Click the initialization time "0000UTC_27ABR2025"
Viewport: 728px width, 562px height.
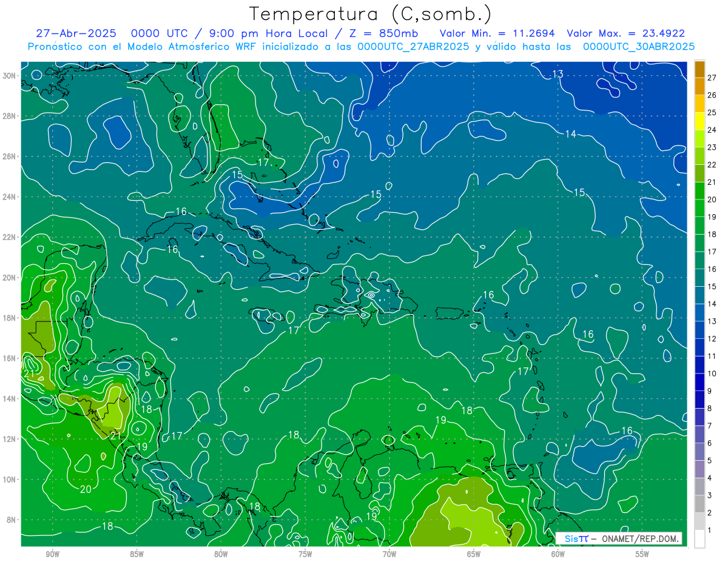click(413, 46)
